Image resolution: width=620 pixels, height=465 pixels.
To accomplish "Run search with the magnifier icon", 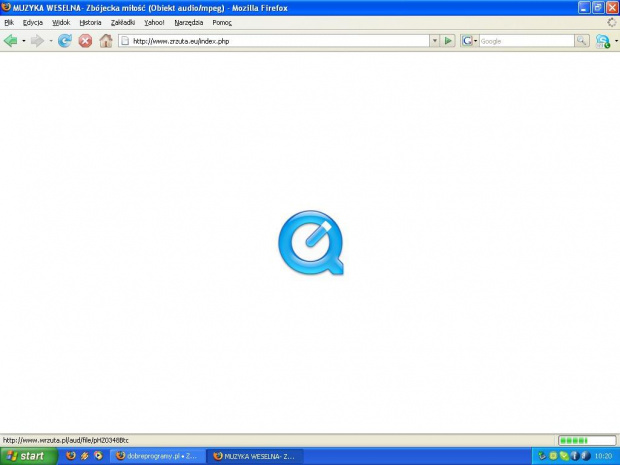I will [582, 41].
